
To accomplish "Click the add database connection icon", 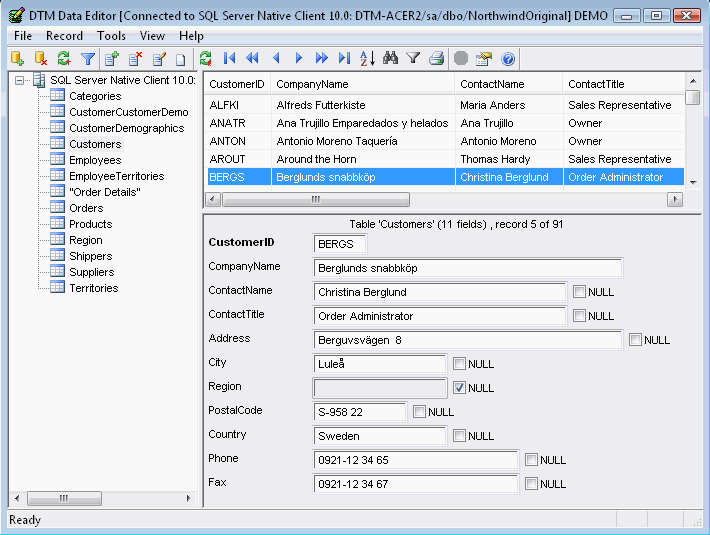I will coord(18,58).
